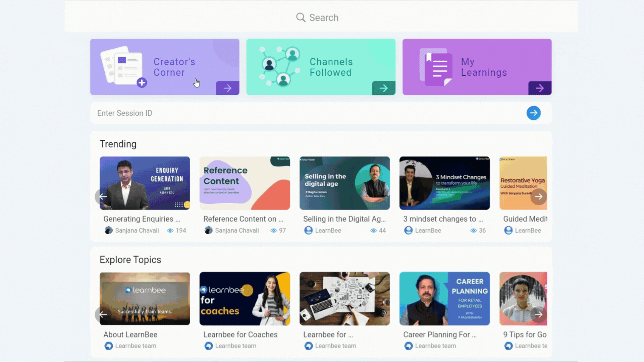Click author name LearnBee under Selling in Digital
The height and width of the screenshot is (362, 644).
[328, 231]
